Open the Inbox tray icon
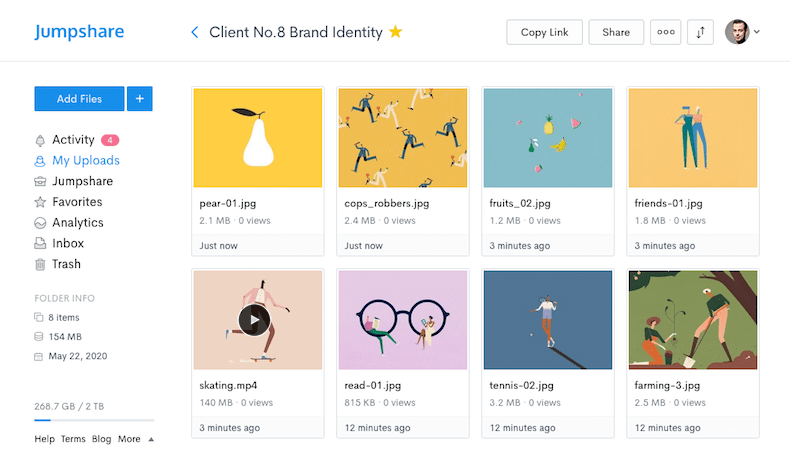This screenshot has width=790, height=451. point(40,244)
